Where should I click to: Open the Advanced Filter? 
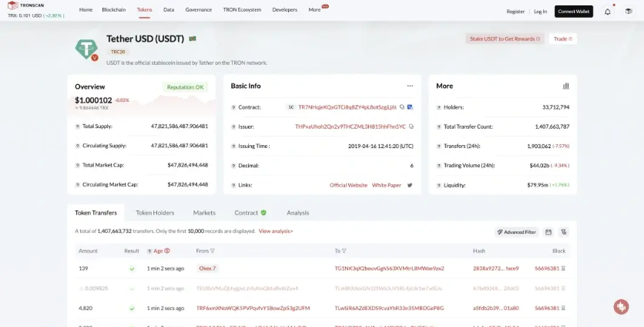(x=517, y=232)
